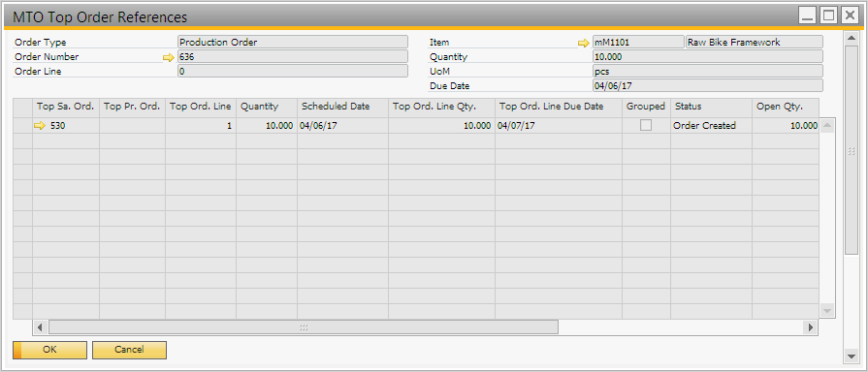This screenshot has height=372, width=868.
Task: Select the Order Created status cell
Action: 711,126
